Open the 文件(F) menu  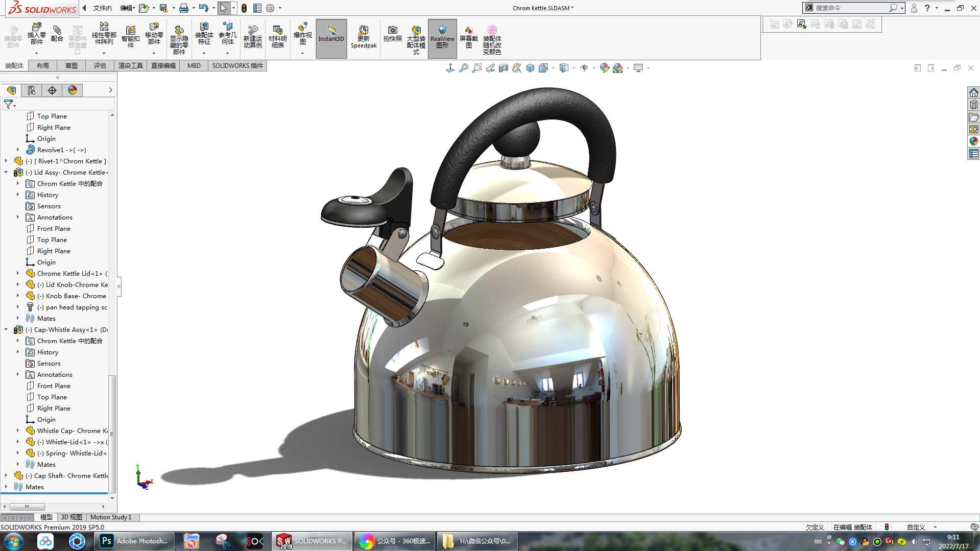(102, 8)
